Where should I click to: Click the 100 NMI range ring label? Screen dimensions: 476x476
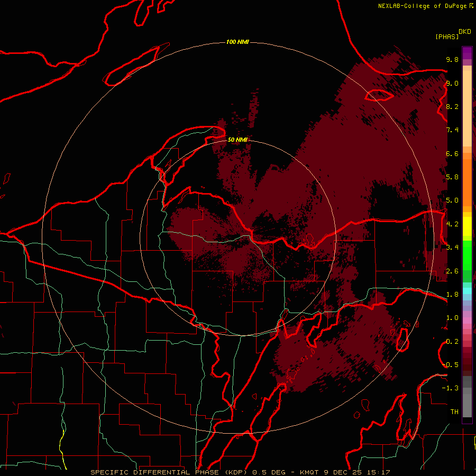237,42
